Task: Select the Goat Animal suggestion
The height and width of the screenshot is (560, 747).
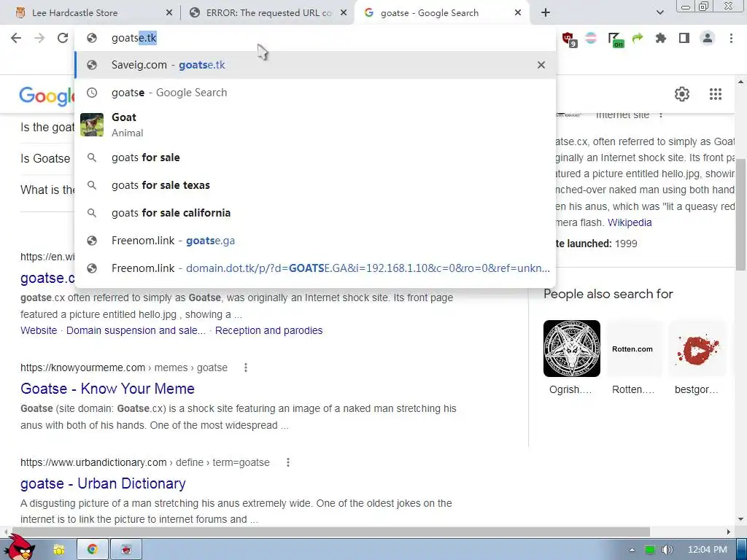Action: [x=315, y=125]
